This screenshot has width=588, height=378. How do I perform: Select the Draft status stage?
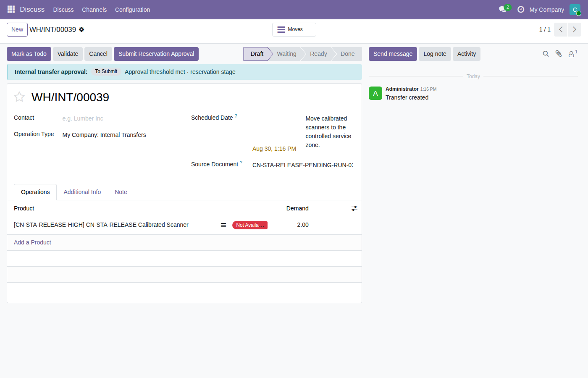coord(257,54)
